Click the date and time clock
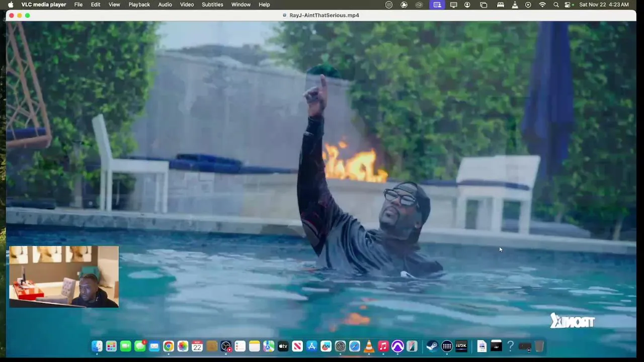The width and height of the screenshot is (644, 362). [x=604, y=5]
